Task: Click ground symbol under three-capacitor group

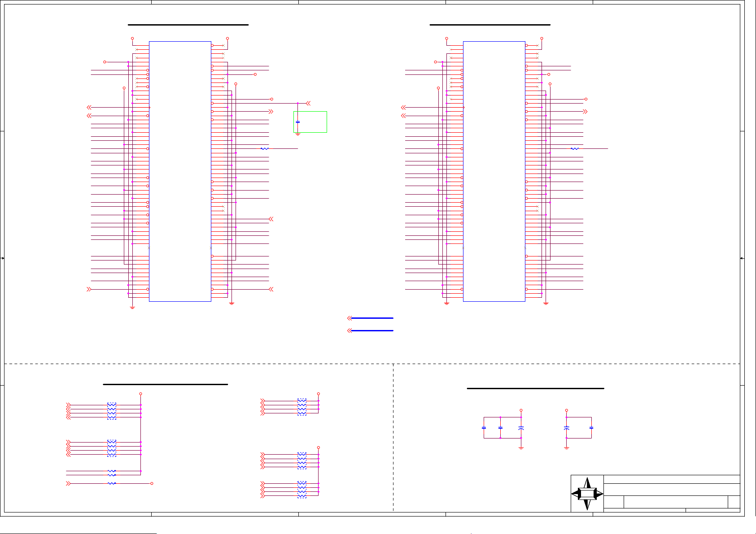Action: 521,448
